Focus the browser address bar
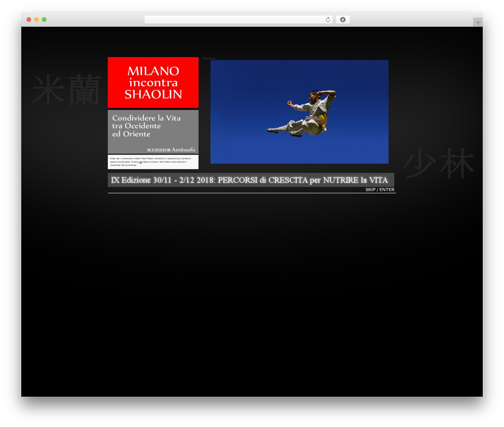 (238, 20)
